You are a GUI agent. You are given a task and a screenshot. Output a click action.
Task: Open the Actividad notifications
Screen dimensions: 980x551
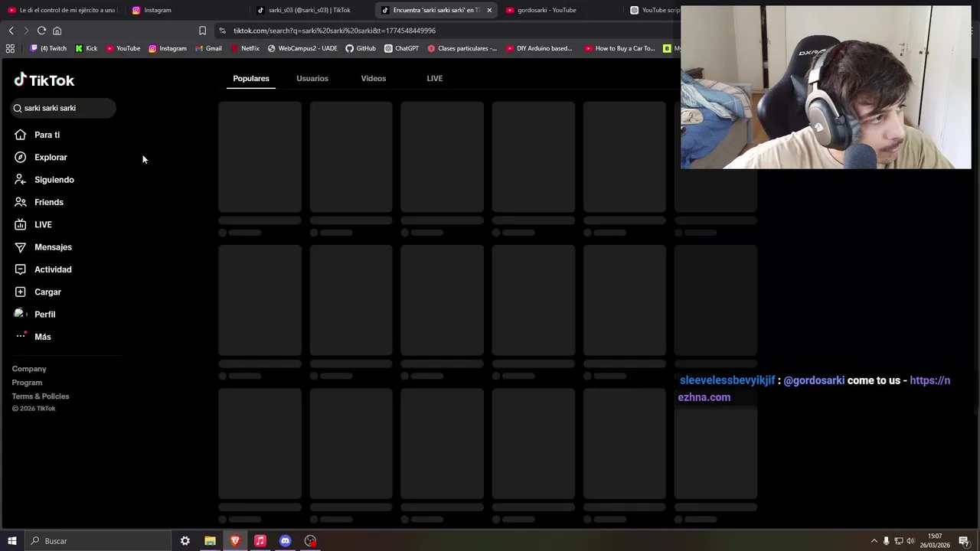point(43,269)
